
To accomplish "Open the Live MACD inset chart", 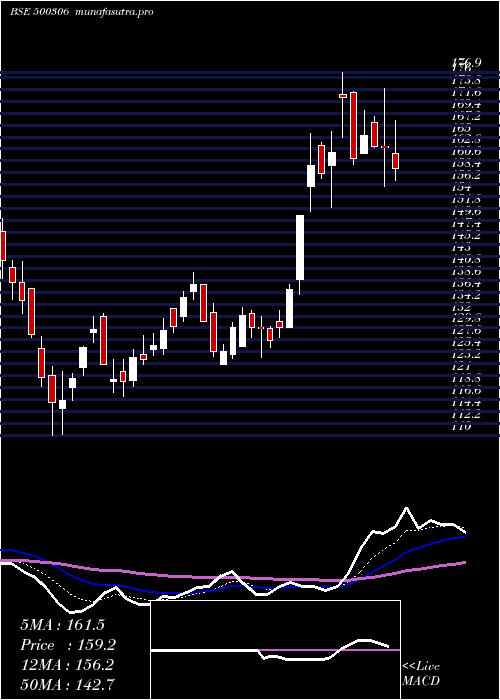I will pos(275,650).
